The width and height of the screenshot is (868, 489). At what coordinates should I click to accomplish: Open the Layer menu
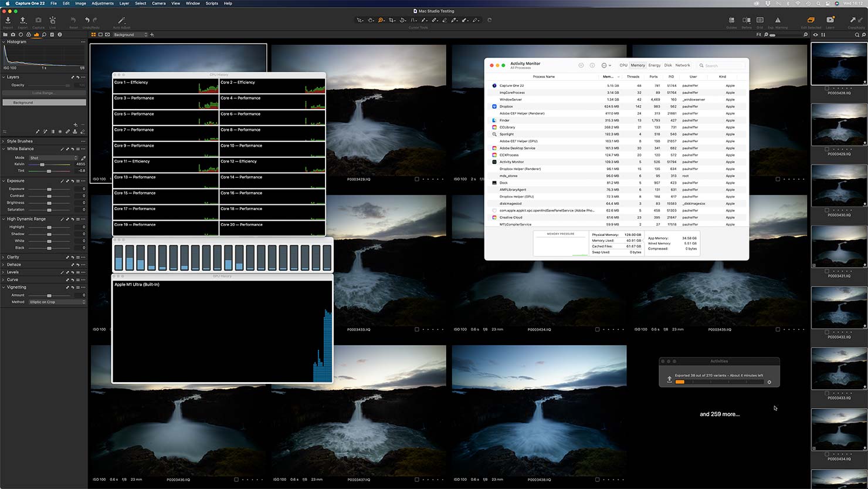point(124,4)
